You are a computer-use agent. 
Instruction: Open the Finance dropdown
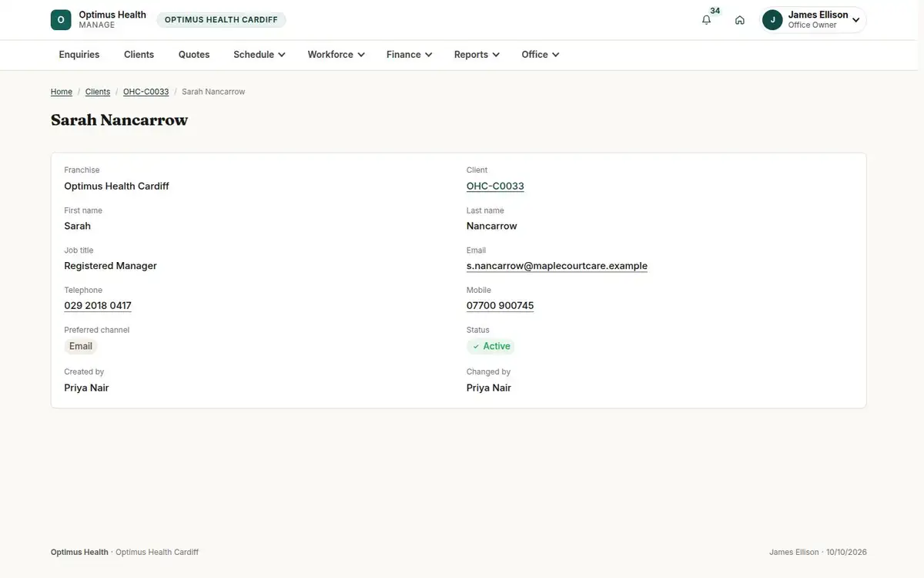click(x=409, y=55)
